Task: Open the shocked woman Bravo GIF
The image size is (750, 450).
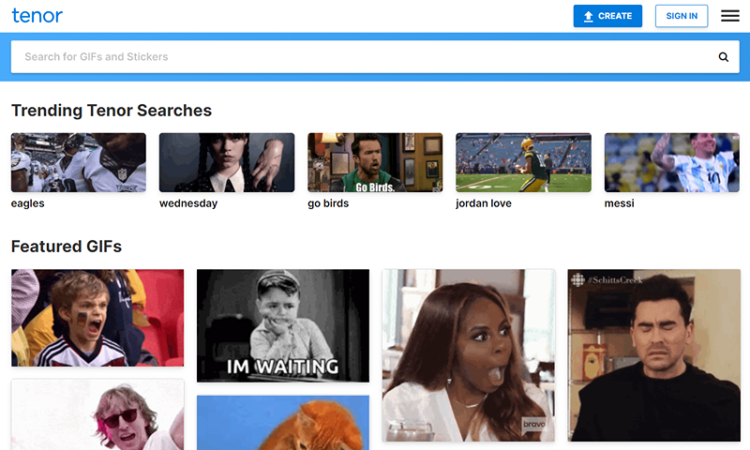Action: point(468,355)
